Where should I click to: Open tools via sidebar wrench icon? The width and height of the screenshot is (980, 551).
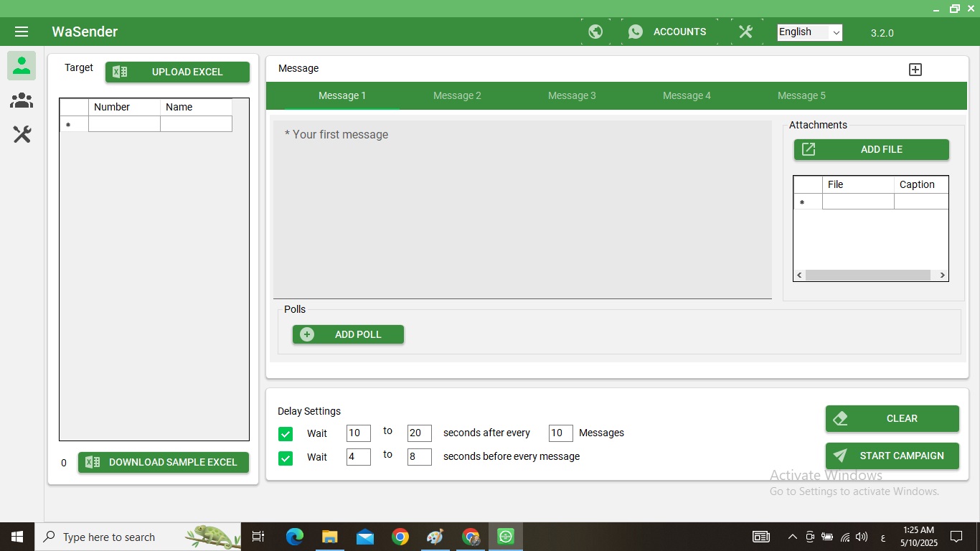[21, 134]
